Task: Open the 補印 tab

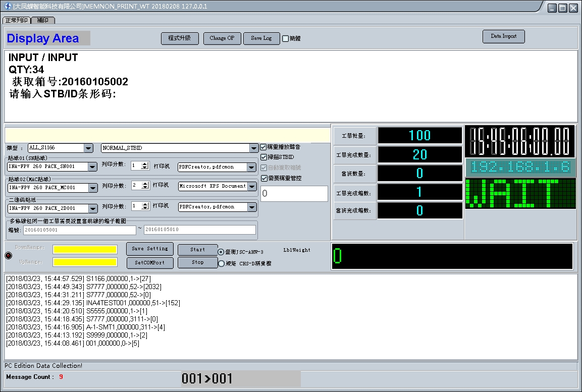Action: pyautogui.click(x=43, y=20)
